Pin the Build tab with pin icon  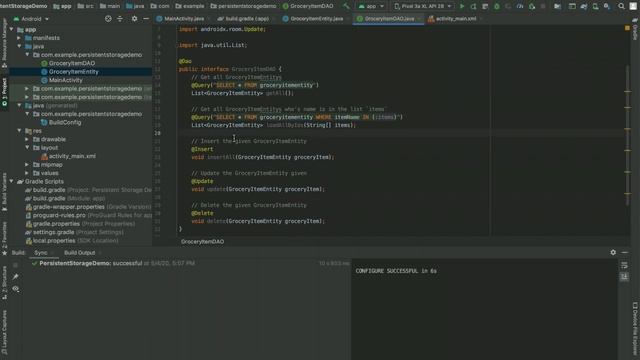pyautogui.click(x=16, y=277)
